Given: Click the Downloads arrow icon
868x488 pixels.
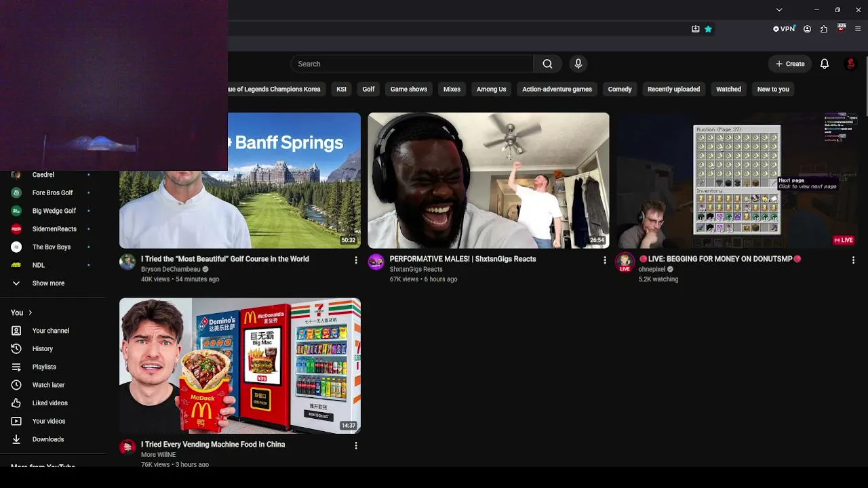Looking at the screenshot, I should pos(16,439).
